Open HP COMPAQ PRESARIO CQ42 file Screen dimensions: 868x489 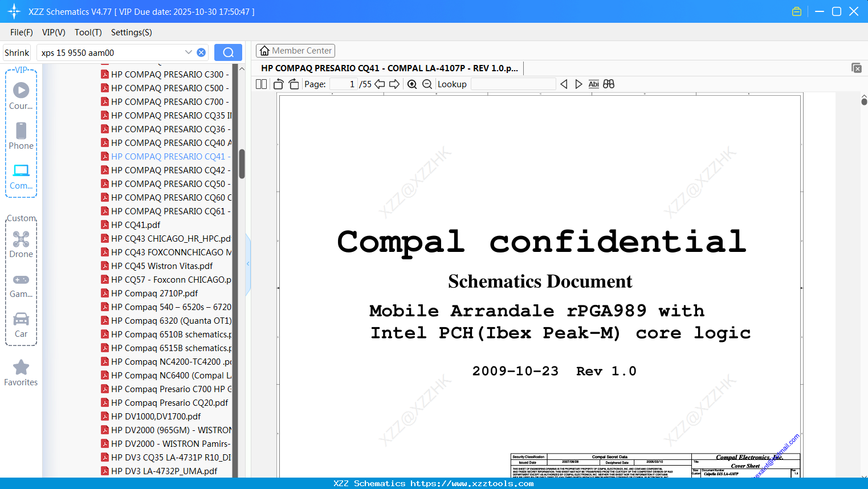click(x=165, y=170)
